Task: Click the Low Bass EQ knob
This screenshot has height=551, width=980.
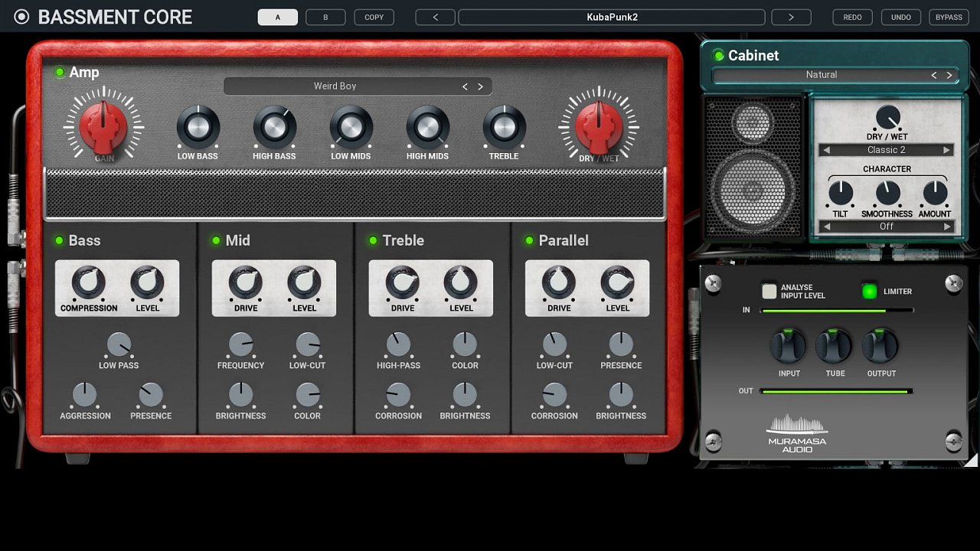Action: click(198, 127)
